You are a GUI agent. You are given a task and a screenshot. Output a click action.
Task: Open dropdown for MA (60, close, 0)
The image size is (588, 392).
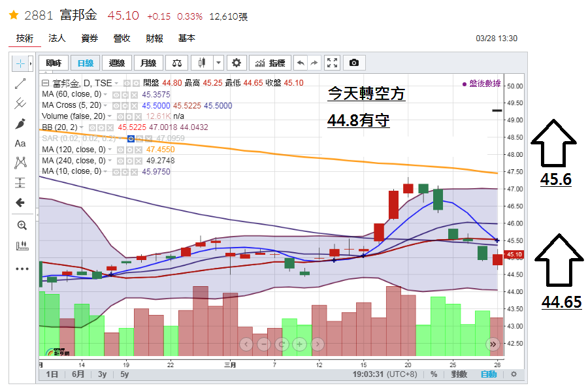[105, 95]
